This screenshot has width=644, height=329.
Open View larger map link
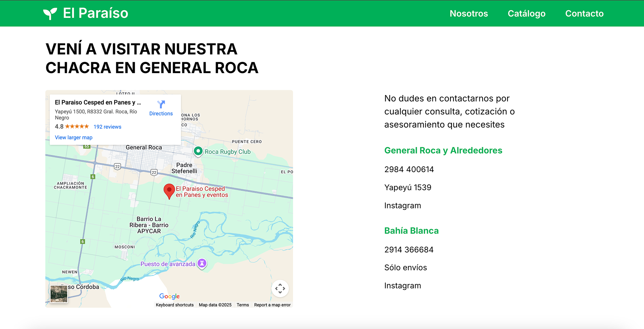click(74, 137)
